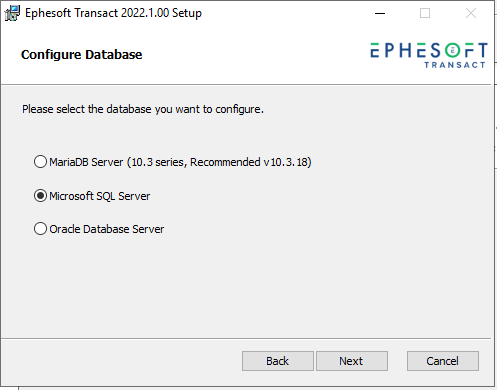Choose the Oracle Database Server radio circle
The width and height of the screenshot is (497, 390).
click(x=40, y=229)
